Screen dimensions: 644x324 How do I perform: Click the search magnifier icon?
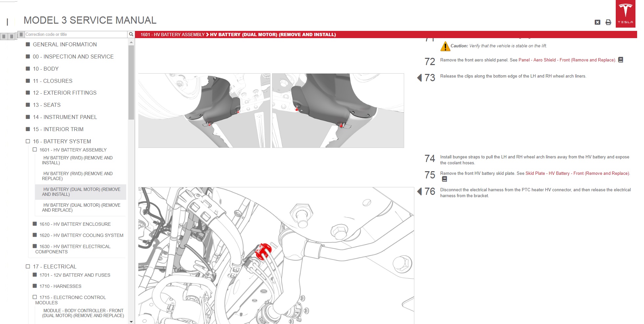131,34
